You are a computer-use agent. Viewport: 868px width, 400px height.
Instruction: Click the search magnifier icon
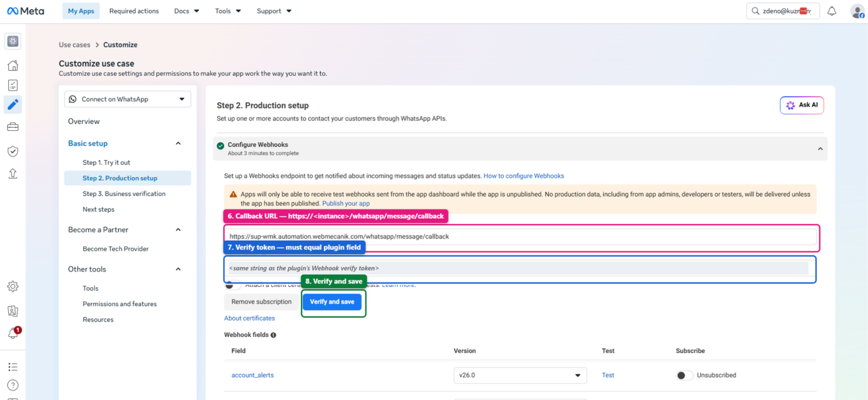pyautogui.click(x=755, y=11)
